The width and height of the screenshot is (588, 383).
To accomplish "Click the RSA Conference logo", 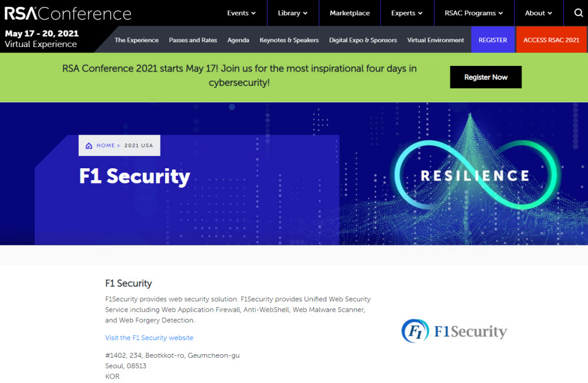I will 68,14.
